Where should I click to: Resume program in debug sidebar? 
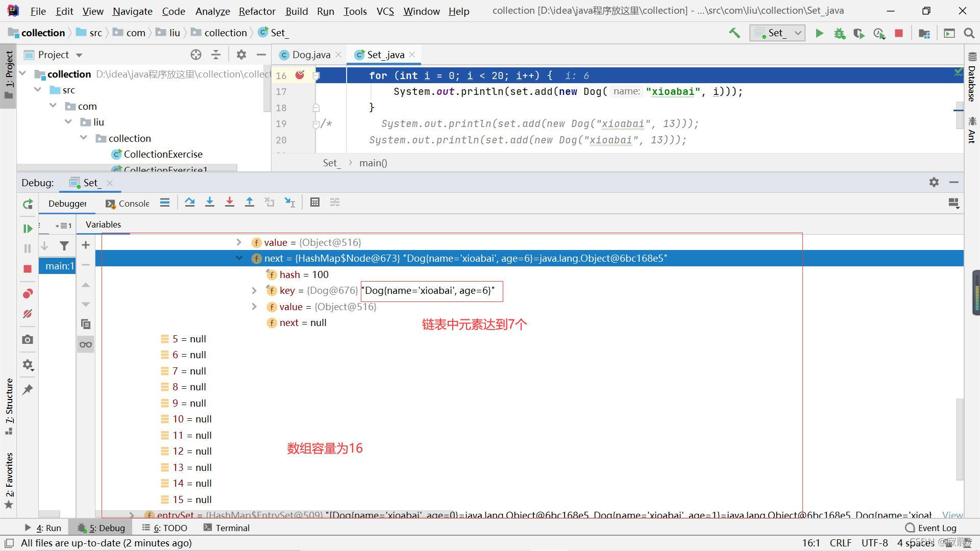28,229
